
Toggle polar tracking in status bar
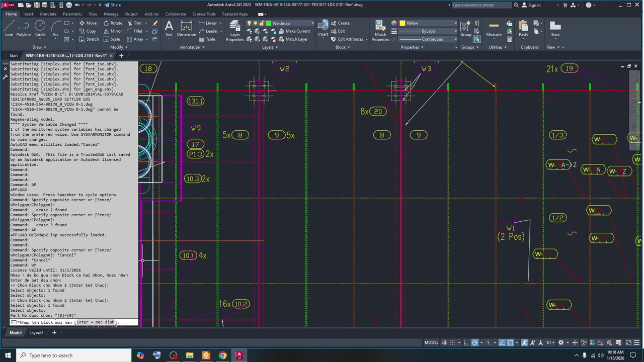pos(475,342)
